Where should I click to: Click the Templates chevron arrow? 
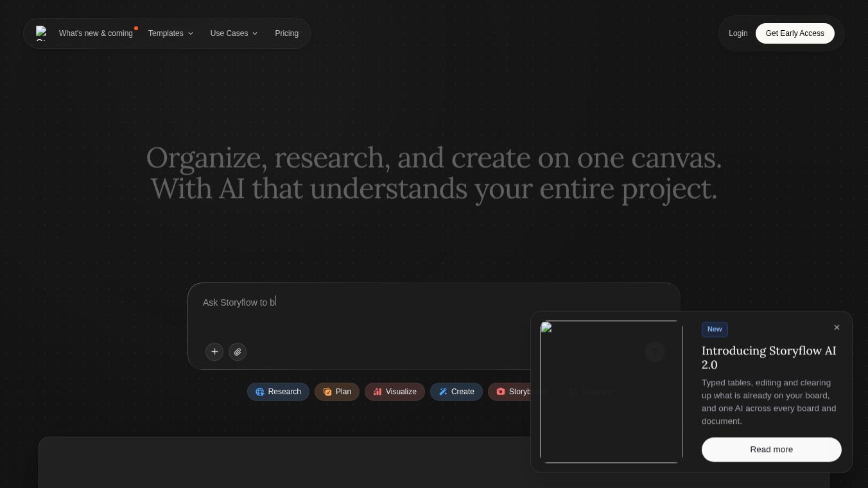pyautogui.click(x=190, y=33)
